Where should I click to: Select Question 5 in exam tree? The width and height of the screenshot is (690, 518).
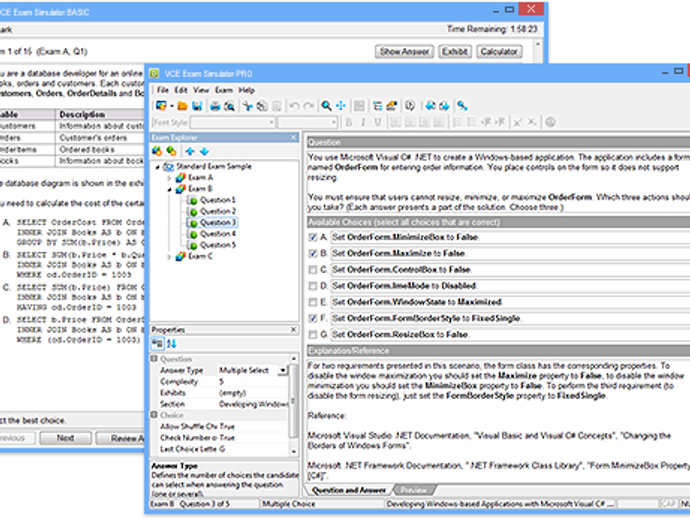(217, 245)
